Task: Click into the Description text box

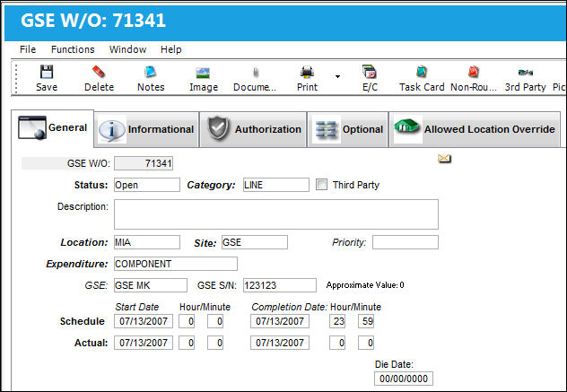Action: pos(276,214)
